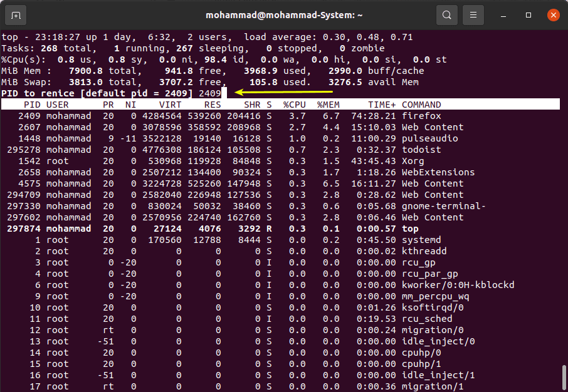Open a new terminal tab
Screen dimensions: 568x392
point(16,15)
